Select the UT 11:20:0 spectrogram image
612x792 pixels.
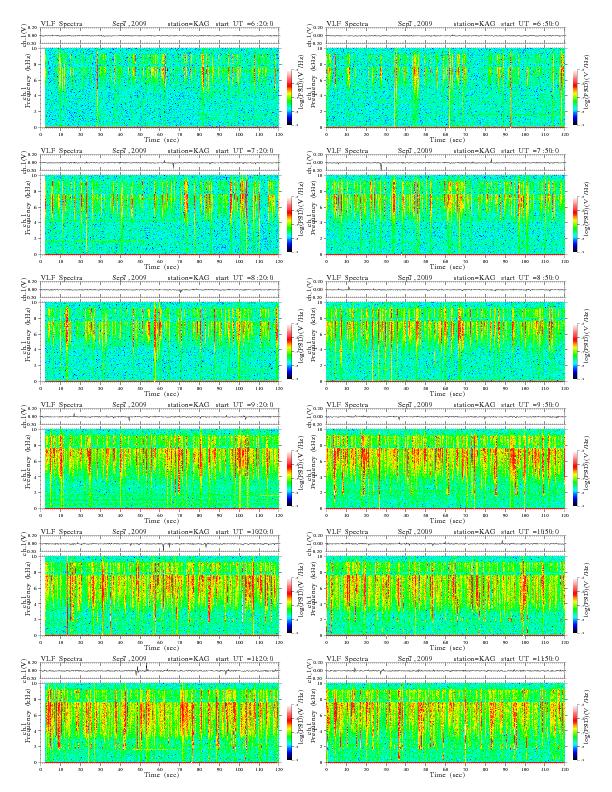[x=160, y=723]
